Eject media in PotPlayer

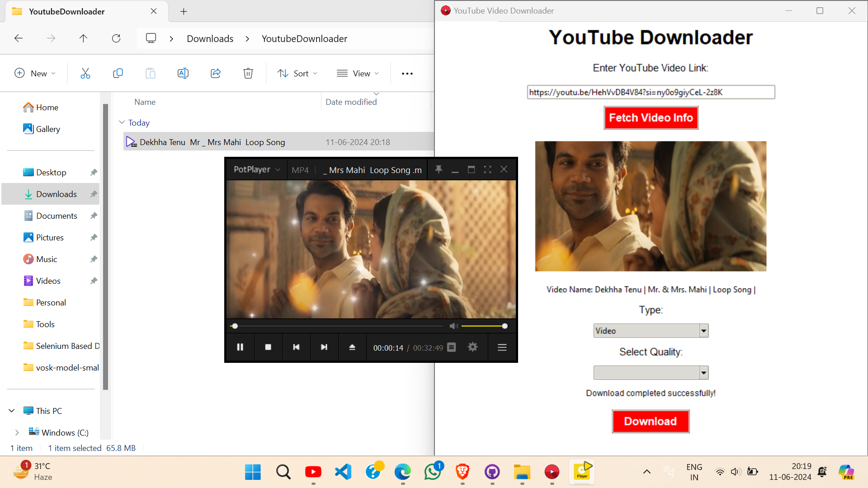coord(352,347)
